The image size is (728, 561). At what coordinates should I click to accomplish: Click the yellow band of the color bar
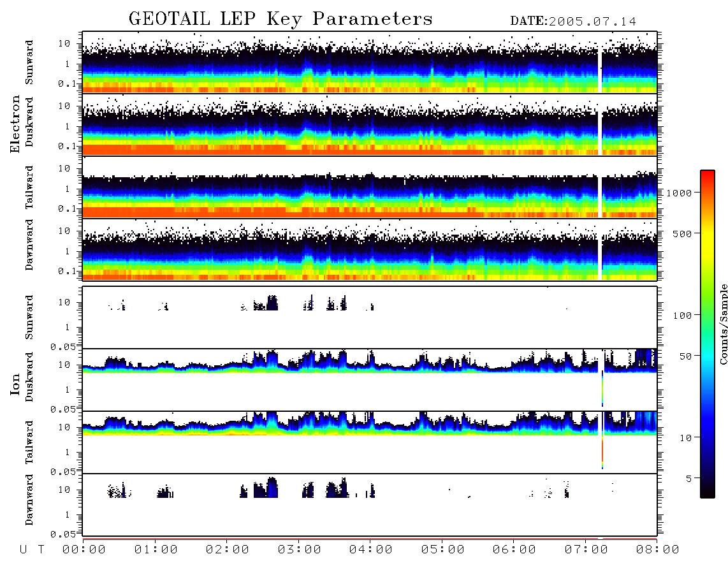click(707, 238)
